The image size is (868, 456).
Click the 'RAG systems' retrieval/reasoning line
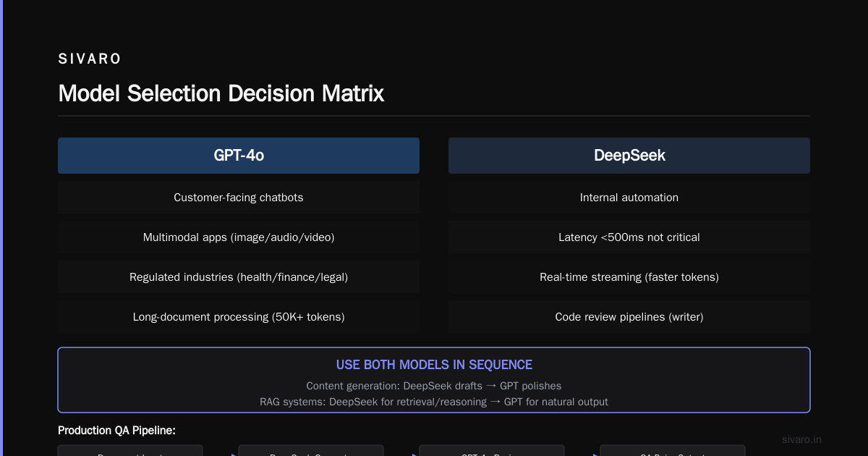coord(434,401)
